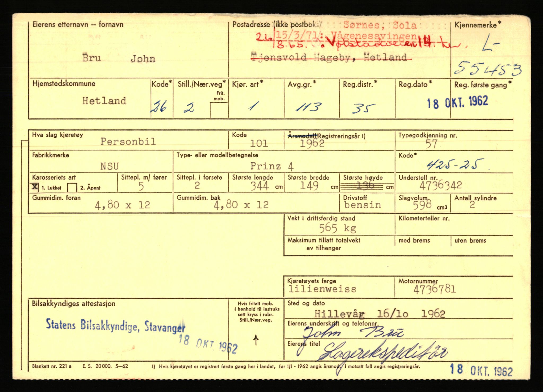Select the checked '1. Lukket' checkbox
This screenshot has width=543, height=392.
(35, 187)
